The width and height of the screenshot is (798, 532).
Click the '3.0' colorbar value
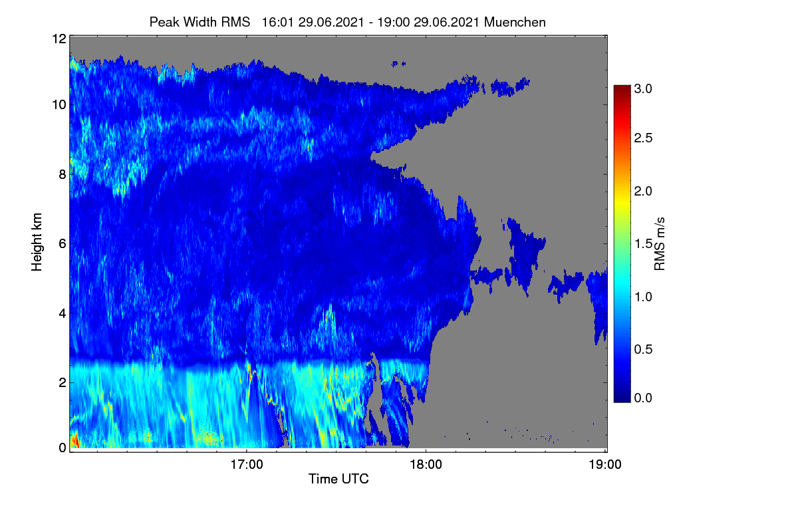(644, 87)
